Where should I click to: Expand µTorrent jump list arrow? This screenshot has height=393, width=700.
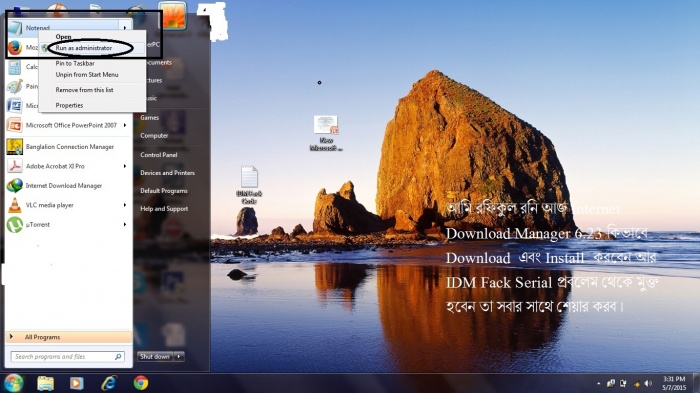click(125, 225)
